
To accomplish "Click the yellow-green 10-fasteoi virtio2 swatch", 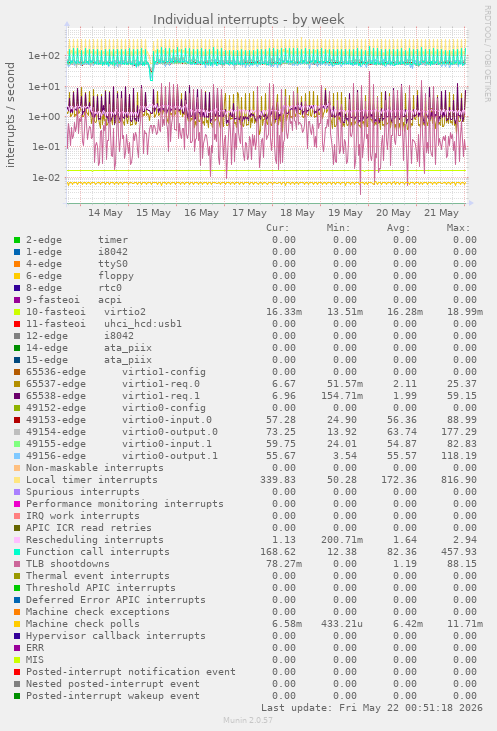I will 17,312.
